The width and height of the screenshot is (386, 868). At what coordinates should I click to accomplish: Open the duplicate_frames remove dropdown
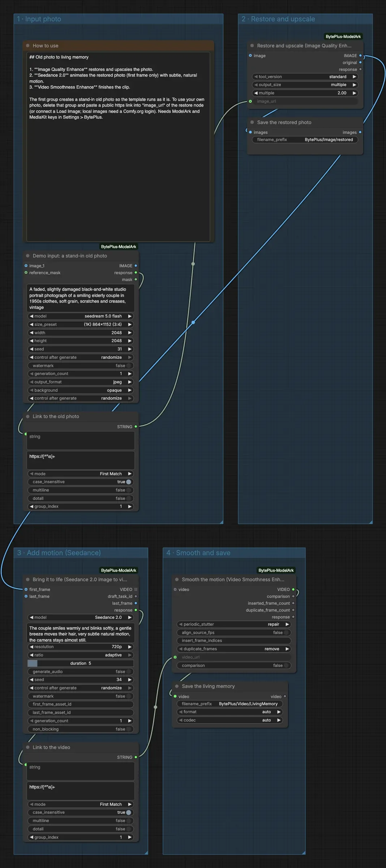pyautogui.click(x=234, y=649)
